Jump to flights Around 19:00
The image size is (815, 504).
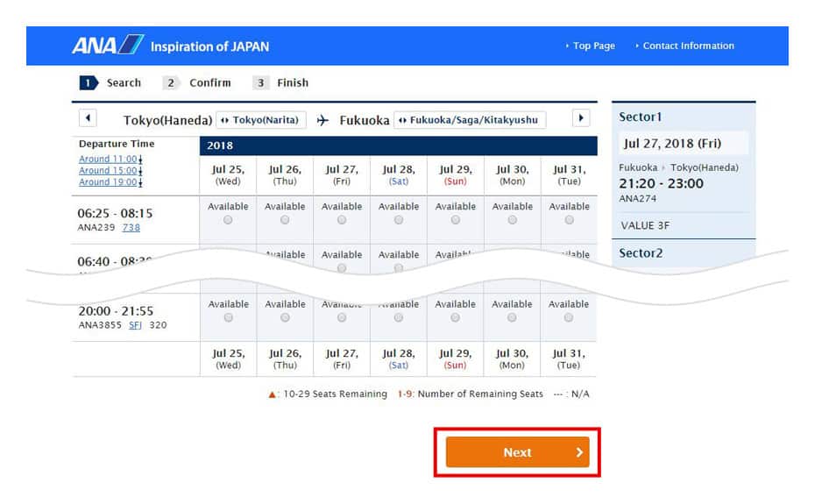pos(109,182)
